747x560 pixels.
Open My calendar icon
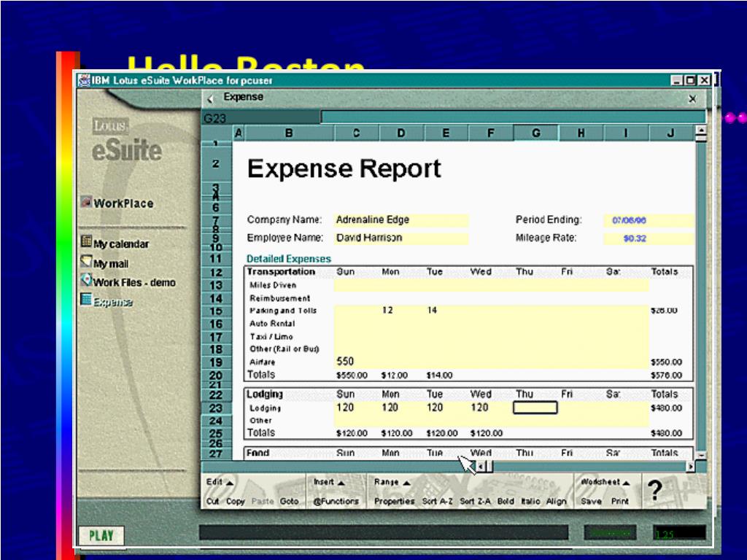pyautogui.click(x=86, y=241)
